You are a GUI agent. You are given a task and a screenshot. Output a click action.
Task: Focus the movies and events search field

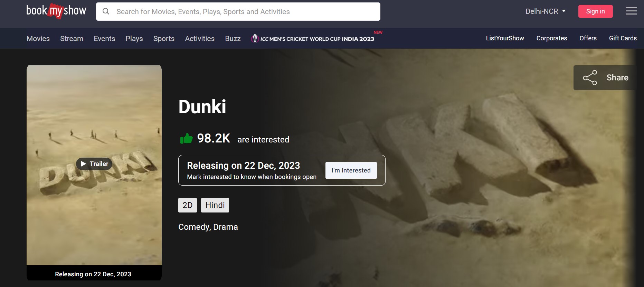pyautogui.click(x=242, y=12)
